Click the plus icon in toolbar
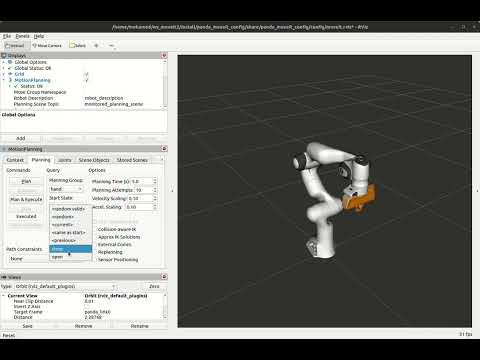The width and height of the screenshot is (480, 360). click(x=96, y=46)
